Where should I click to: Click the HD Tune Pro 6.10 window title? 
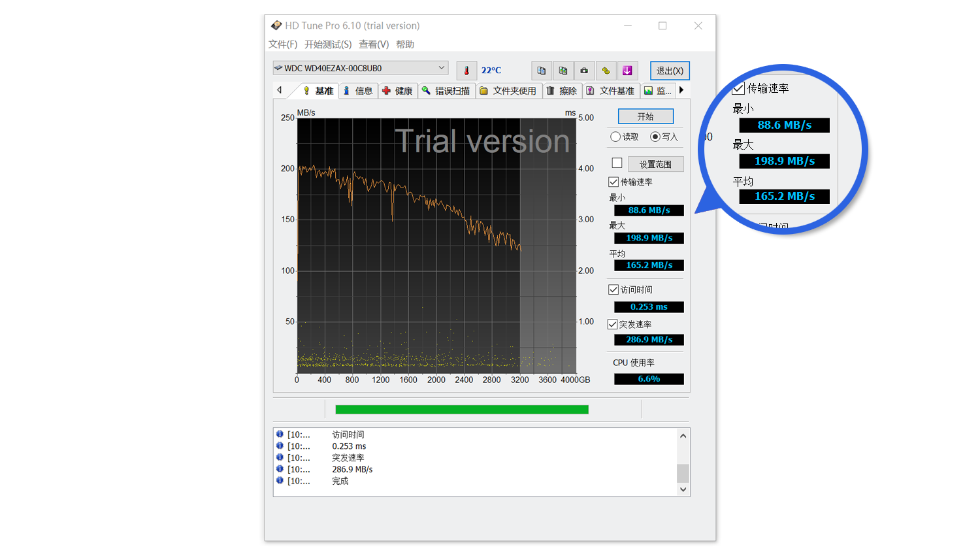click(x=352, y=25)
